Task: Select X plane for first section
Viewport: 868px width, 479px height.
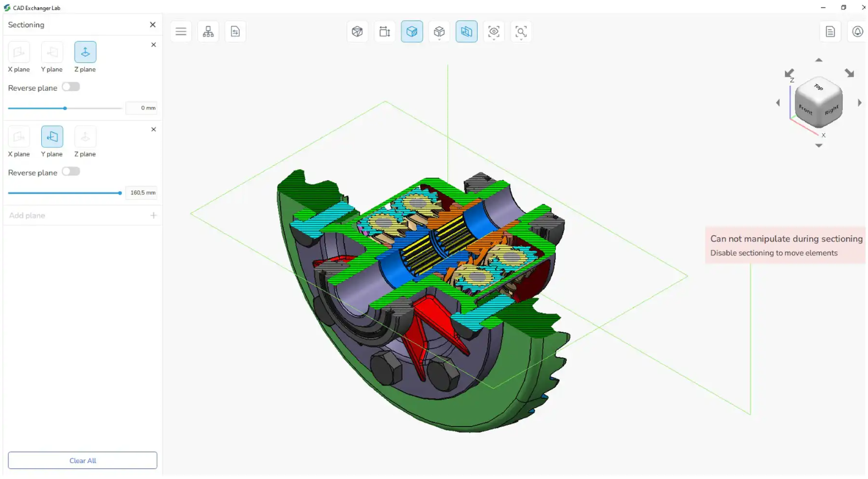Action: (x=19, y=52)
